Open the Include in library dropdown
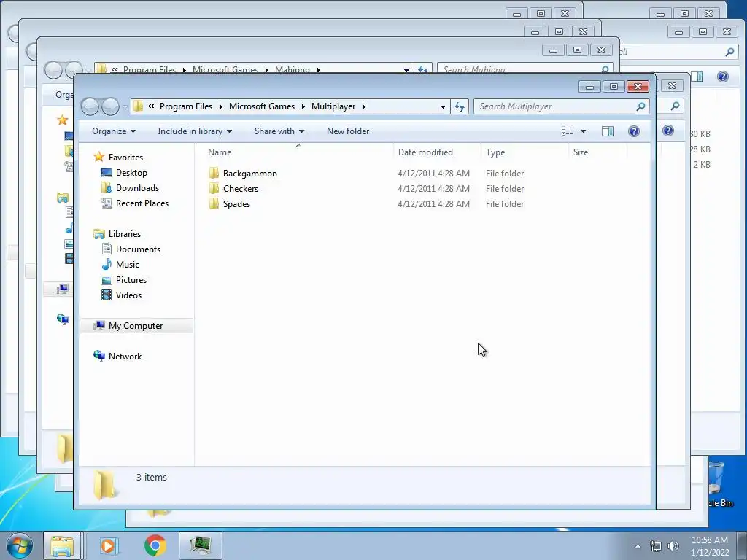Viewport: 747px width, 560px height. click(195, 131)
